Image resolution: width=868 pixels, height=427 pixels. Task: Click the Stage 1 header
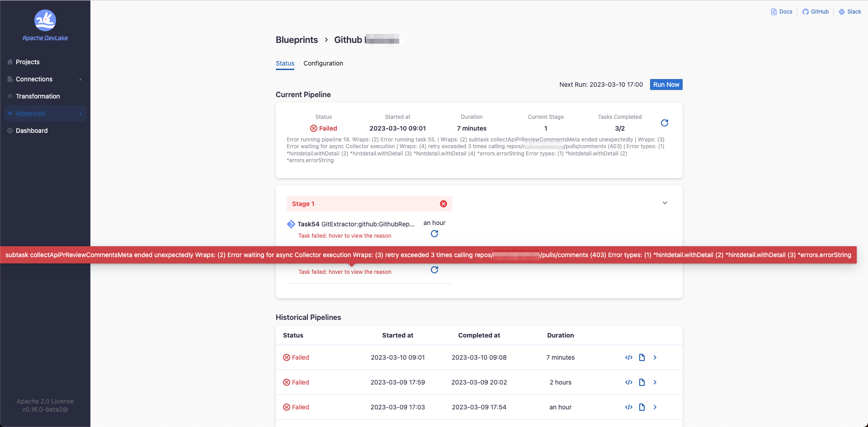tap(369, 204)
